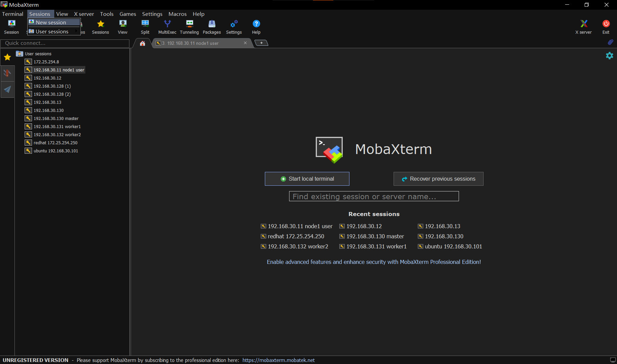Click Recover previous sessions button
The width and height of the screenshot is (617, 364).
click(438, 179)
